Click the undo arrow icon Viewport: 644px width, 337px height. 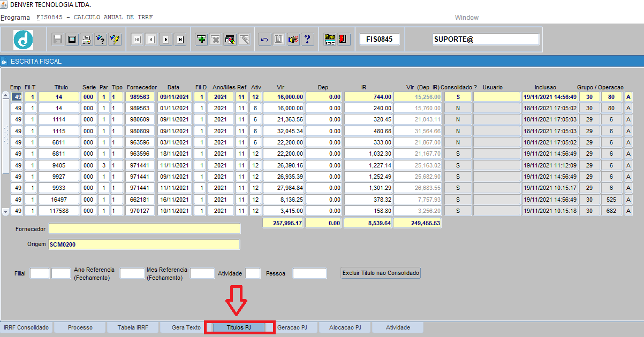click(x=264, y=40)
